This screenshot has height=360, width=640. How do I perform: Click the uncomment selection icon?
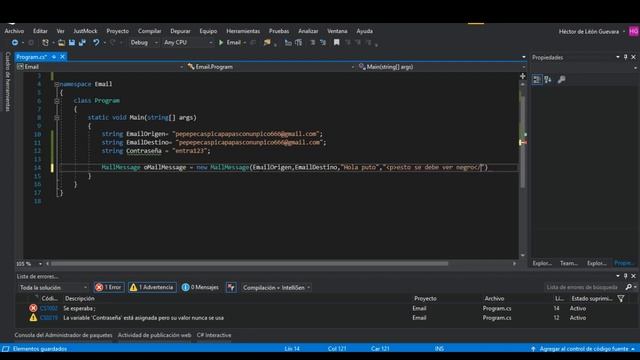(323, 42)
